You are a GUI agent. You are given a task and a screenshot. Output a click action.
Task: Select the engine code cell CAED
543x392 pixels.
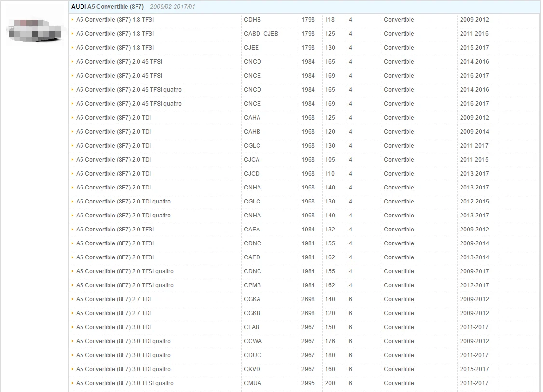tap(252, 257)
